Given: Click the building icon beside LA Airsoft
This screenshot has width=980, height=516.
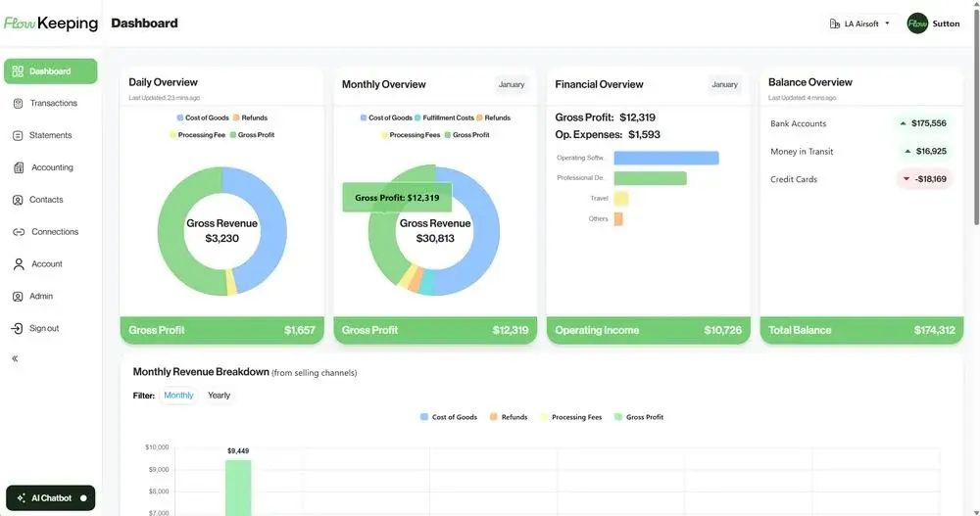Looking at the screenshot, I should tap(834, 23).
